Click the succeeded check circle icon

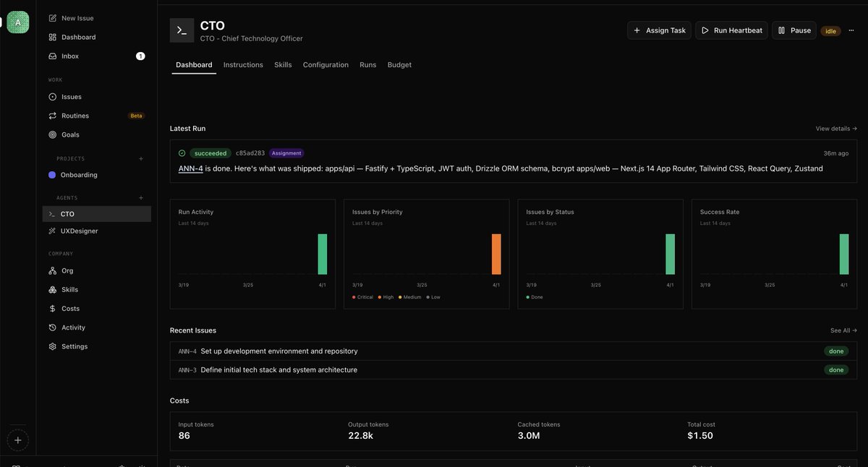coord(182,153)
